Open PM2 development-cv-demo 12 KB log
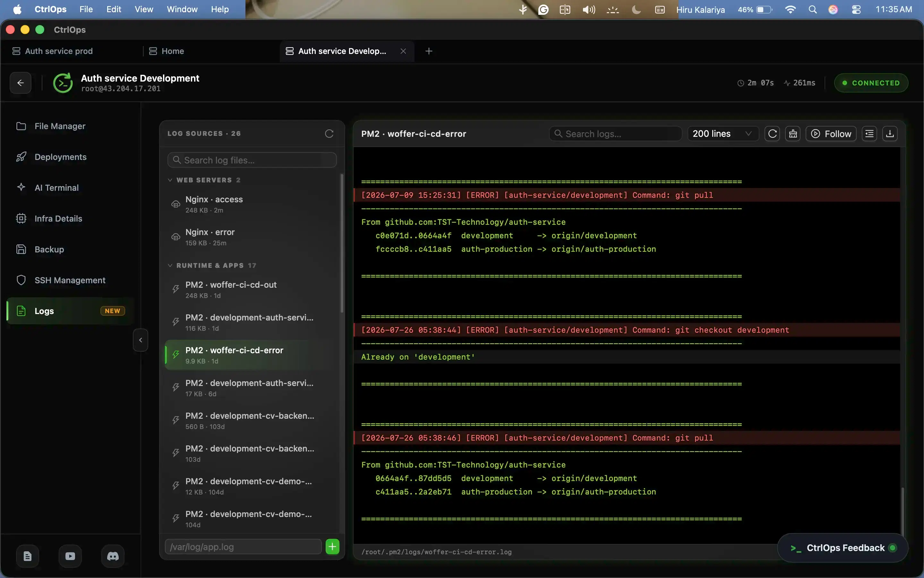924x578 pixels. tap(251, 486)
